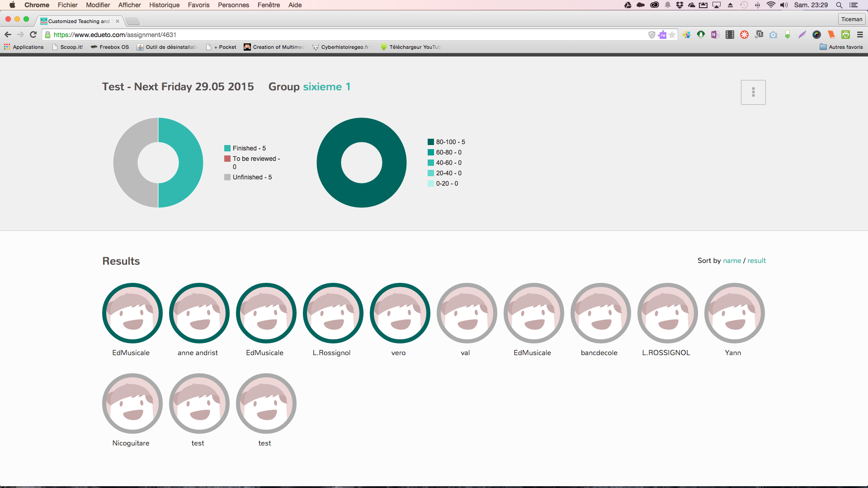Click the camera screenshot extension icon

(773, 35)
